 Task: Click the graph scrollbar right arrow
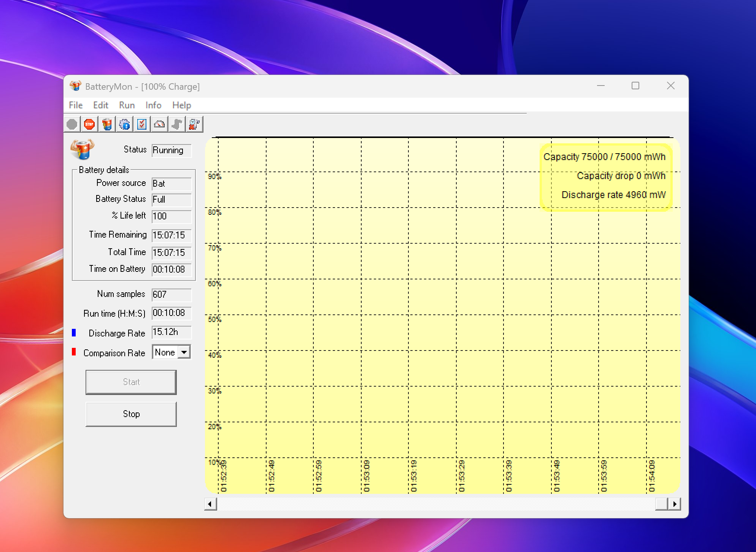coord(674,504)
